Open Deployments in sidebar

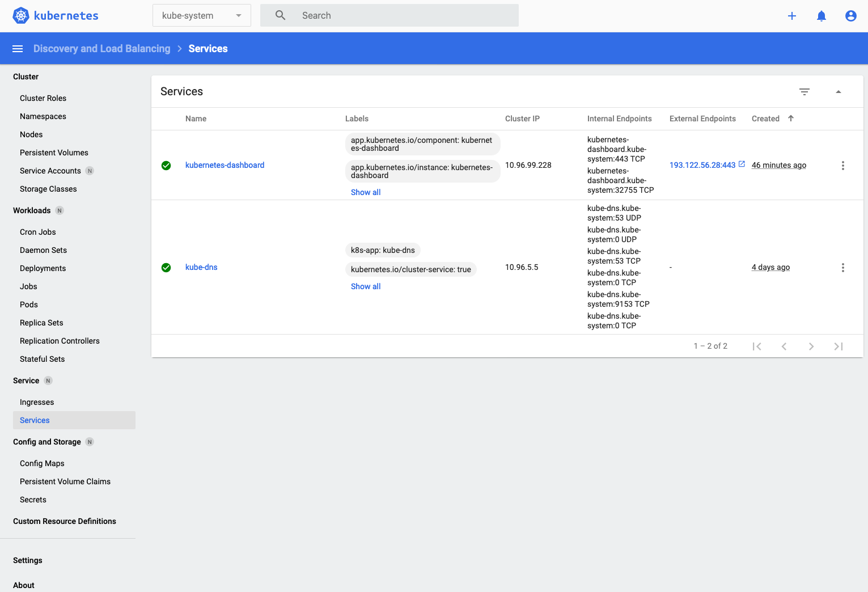pos(43,268)
